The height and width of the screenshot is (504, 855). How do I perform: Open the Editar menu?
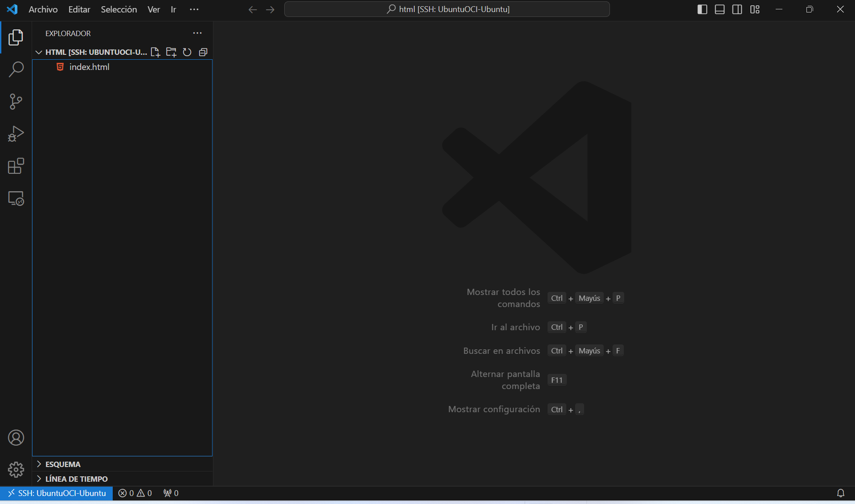click(79, 9)
